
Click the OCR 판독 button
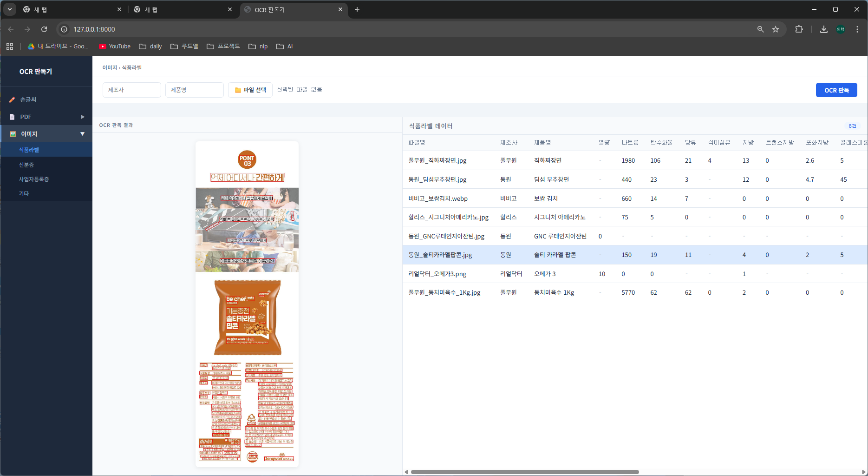[x=836, y=90]
